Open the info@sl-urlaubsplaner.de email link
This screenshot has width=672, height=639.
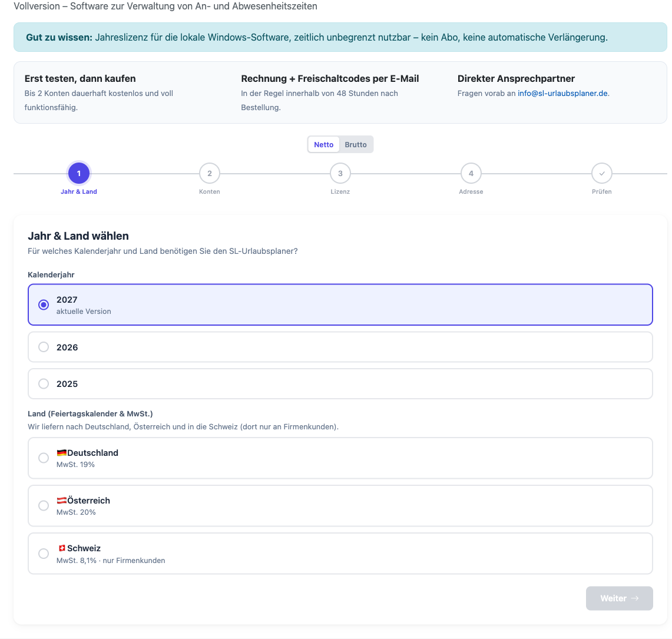pos(562,93)
